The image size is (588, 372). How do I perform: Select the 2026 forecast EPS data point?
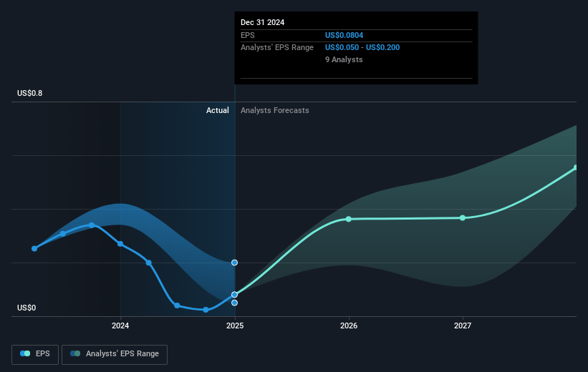349,219
